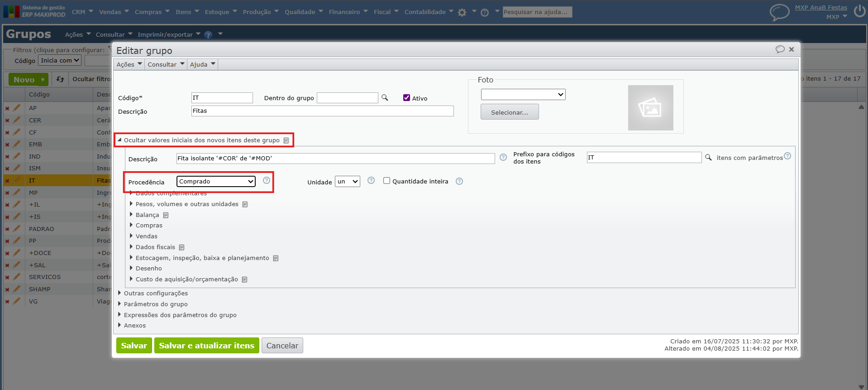The width and height of the screenshot is (868, 390).
Task: Open the Contabilidade top menu
Action: (429, 12)
